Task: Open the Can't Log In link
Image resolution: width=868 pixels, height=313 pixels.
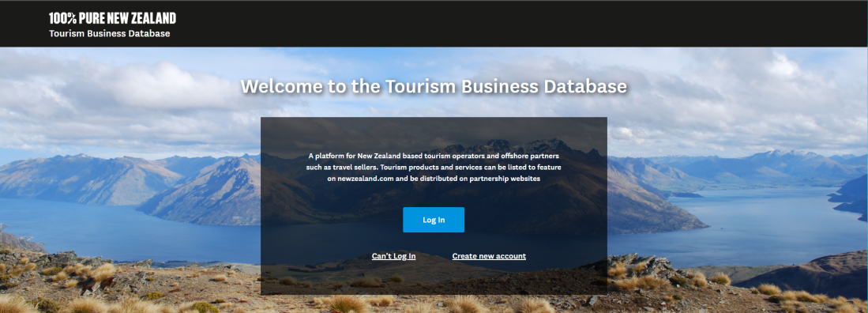Action: [x=393, y=256]
